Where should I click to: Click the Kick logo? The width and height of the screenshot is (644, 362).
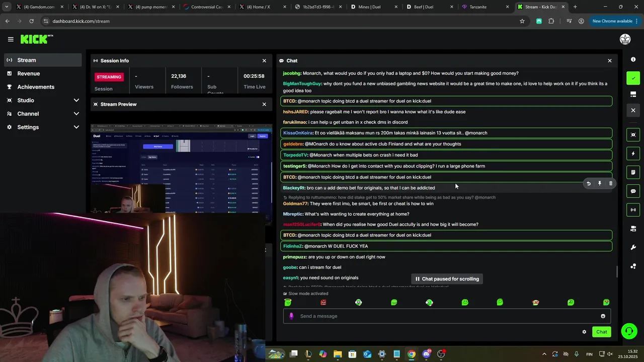click(36, 39)
